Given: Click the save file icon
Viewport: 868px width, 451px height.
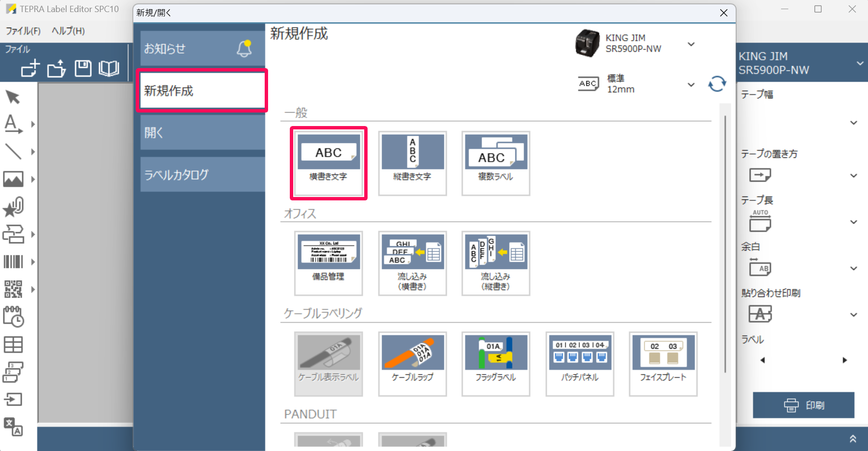Looking at the screenshot, I should pyautogui.click(x=83, y=69).
